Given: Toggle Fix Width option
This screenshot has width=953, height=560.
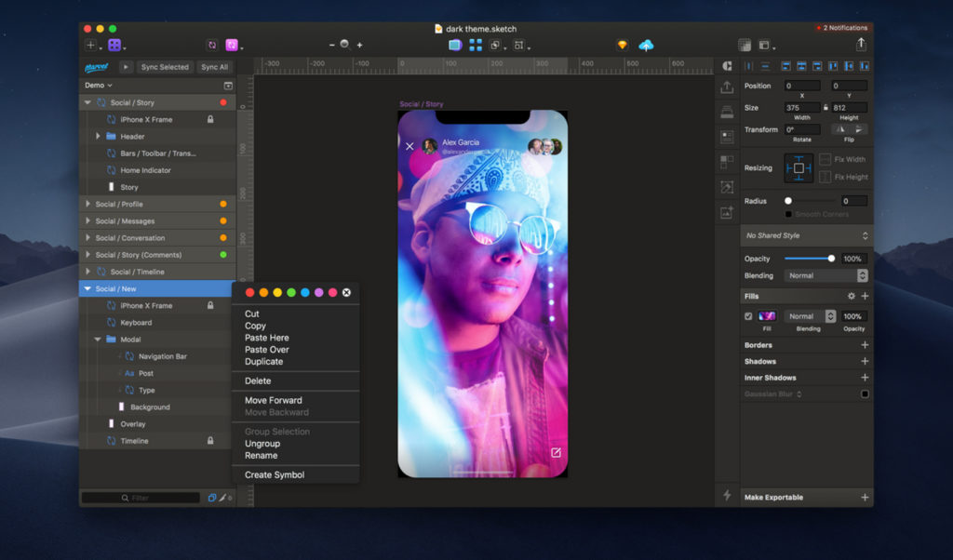Looking at the screenshot, I should pos(825,159).
